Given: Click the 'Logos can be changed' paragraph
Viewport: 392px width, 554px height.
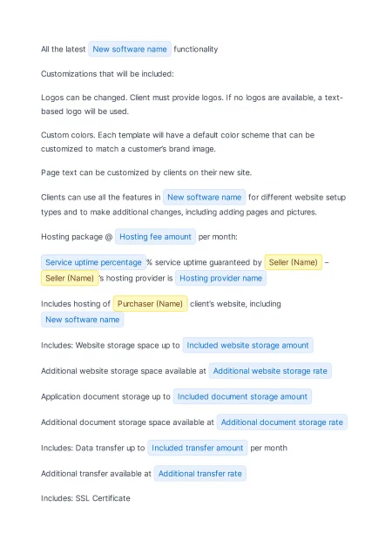Looking at the screenshot, I should click(192, 105).
